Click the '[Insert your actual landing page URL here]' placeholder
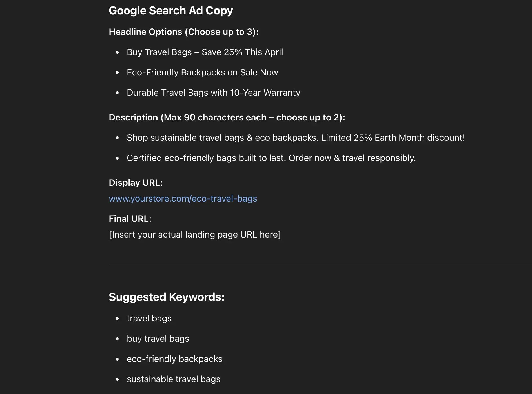Image resolution: width=532 pixels, height=394 pixels. click(195, 234)
